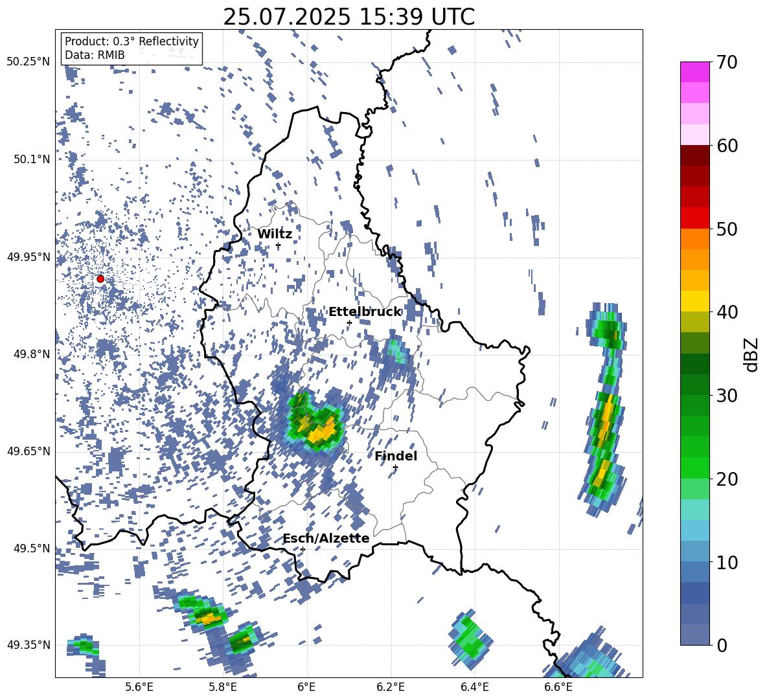Click the 49.35°N latitude label
This screenshot has height=700, width=767.
tap(29, 645)
